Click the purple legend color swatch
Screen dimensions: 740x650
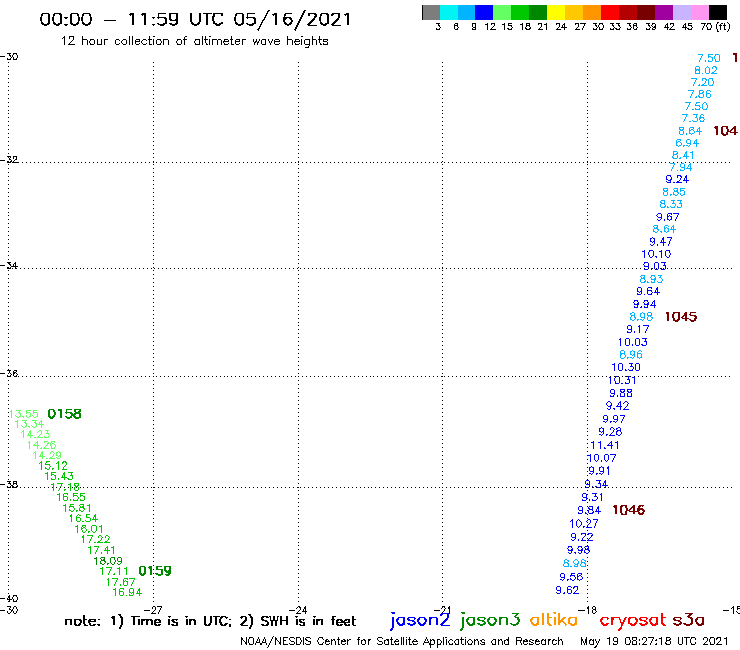pos(664,12)
